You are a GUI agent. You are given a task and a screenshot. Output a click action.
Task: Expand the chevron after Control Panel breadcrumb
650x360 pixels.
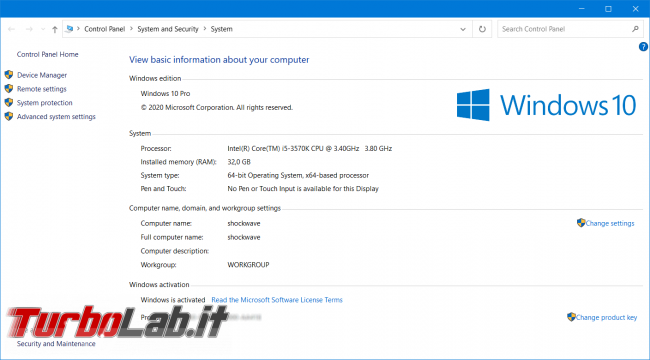131,29
